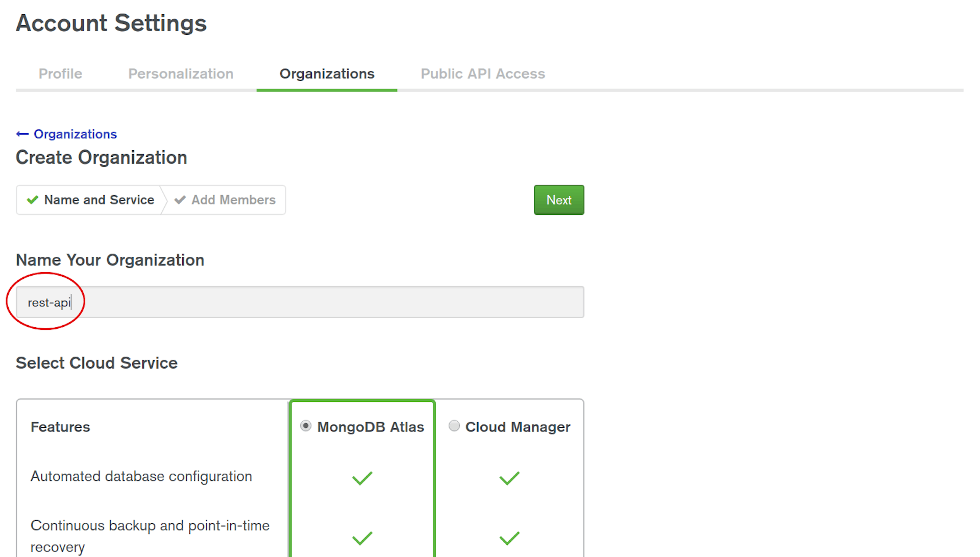Click checkmark icon on Name and Service step
This screenshot has height=557, width=980.
pyautogui.click(x=32, y=200)
